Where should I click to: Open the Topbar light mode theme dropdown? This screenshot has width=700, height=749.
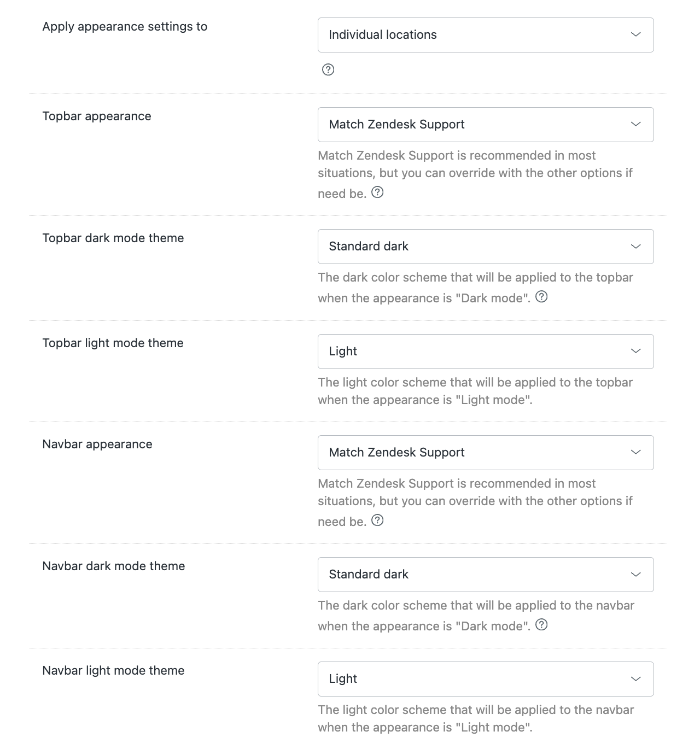click(x=486, y=352)
